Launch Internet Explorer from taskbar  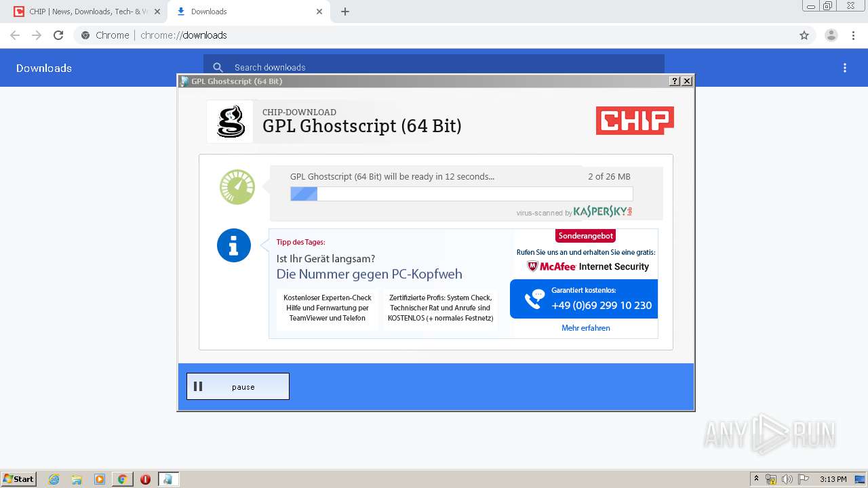click(54, 479)
